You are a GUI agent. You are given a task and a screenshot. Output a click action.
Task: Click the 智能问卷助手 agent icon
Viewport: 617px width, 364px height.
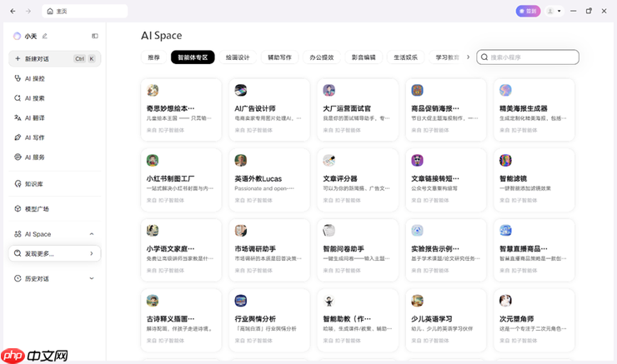coord(329,231)
